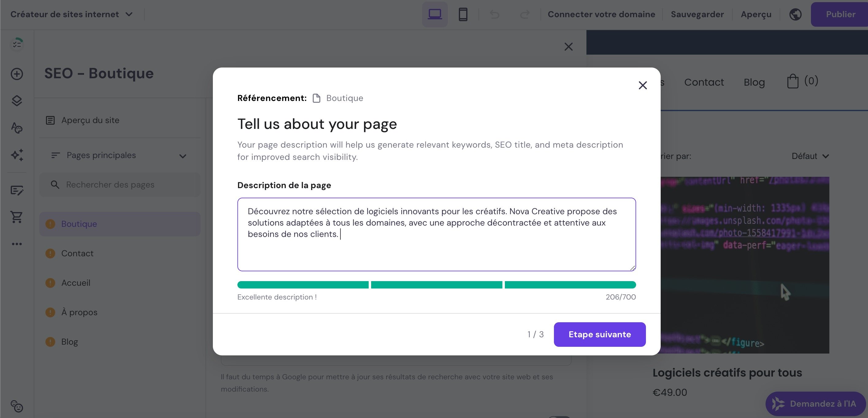Open the layers icon in sidebar
The height and width of the screenshot is (418, 868).
pos(17,100)
